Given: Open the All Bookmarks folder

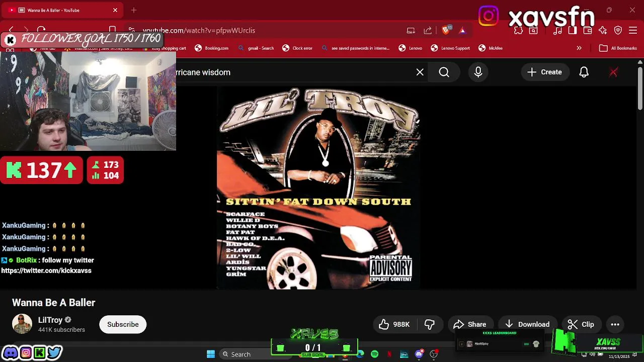Looking at the screenshot, I should [x=619, y=48].
